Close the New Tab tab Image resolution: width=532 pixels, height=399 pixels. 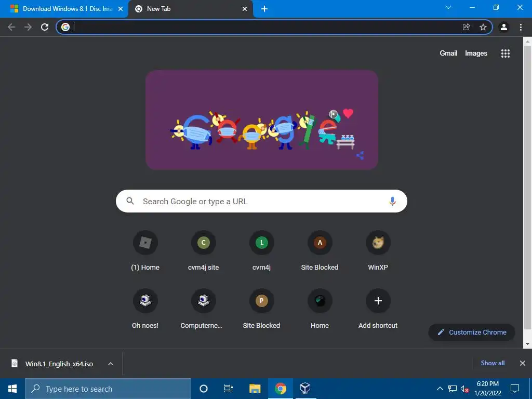(x=245, y=9)
